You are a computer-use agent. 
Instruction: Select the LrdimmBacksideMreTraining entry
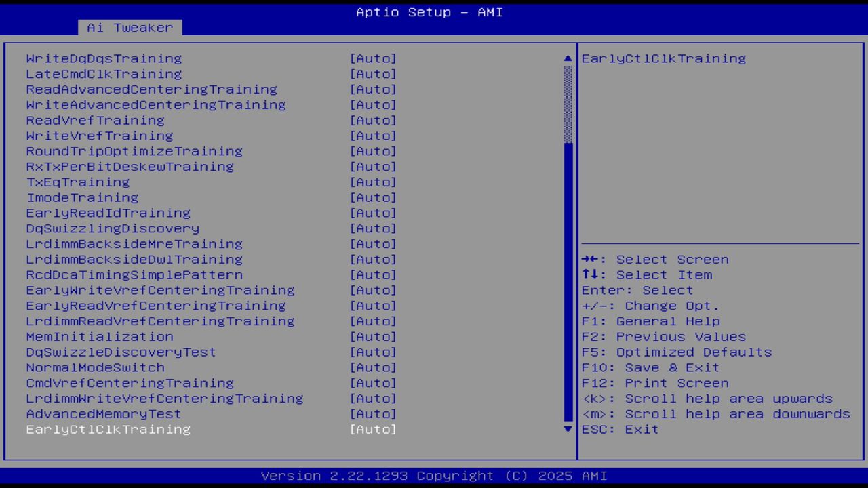coord(134,243)
